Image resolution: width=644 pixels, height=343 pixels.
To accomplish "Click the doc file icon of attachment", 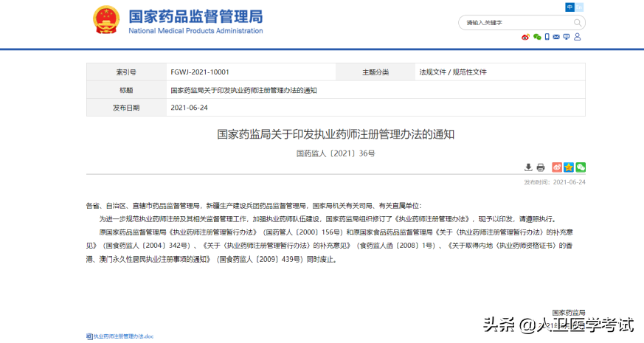I will 89,336.
